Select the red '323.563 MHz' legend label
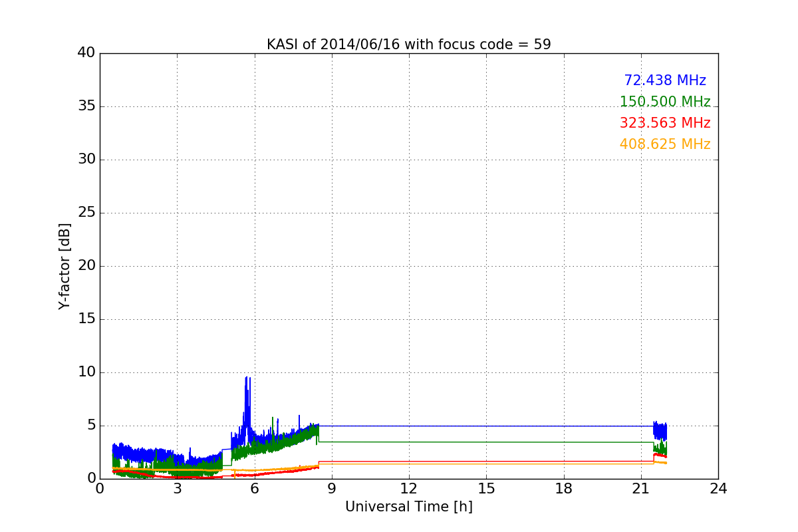 point(665,123)
